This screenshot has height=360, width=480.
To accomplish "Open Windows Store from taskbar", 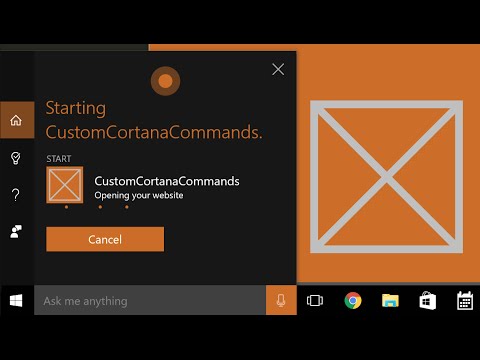I will point(428,300).
